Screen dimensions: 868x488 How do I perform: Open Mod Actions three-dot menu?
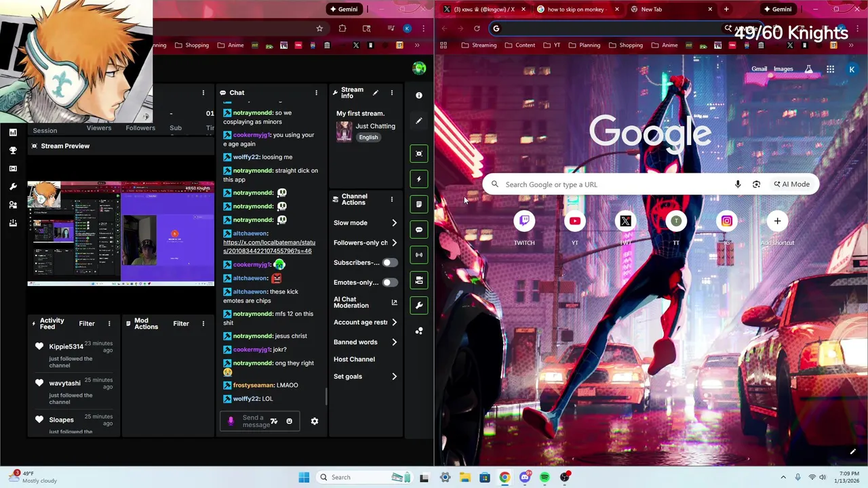point(203,324)
